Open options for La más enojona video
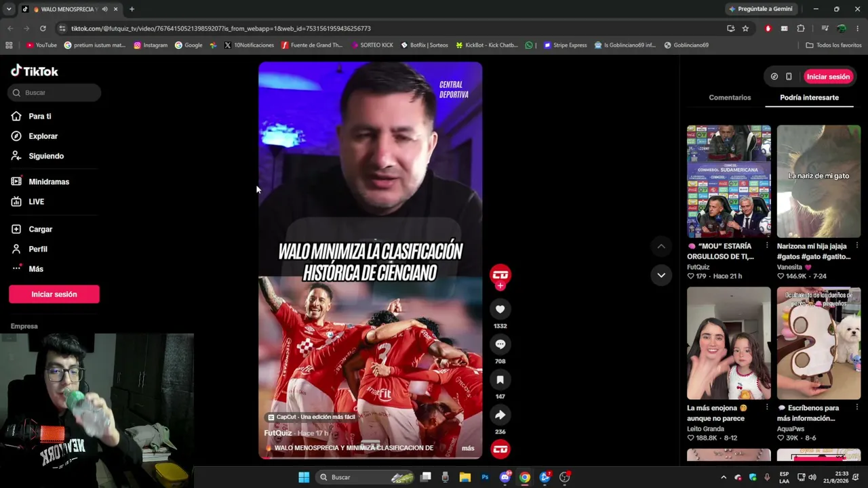The image size is (868, 488). coord(767,407)
